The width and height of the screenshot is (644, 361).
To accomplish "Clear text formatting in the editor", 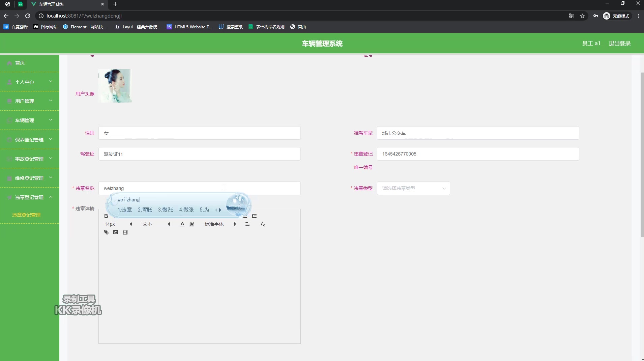I will click(262, 224).
